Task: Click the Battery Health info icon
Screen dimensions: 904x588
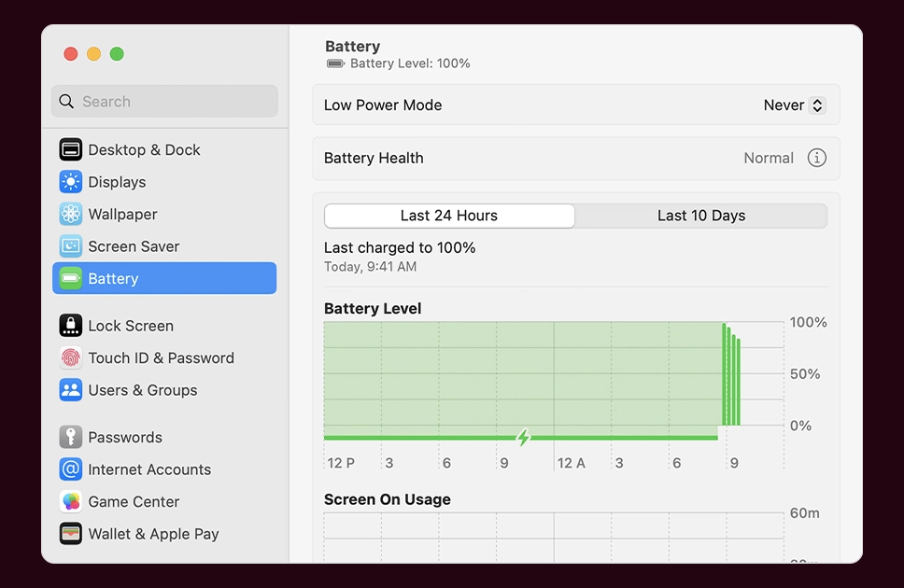Action: coord(816,158)
